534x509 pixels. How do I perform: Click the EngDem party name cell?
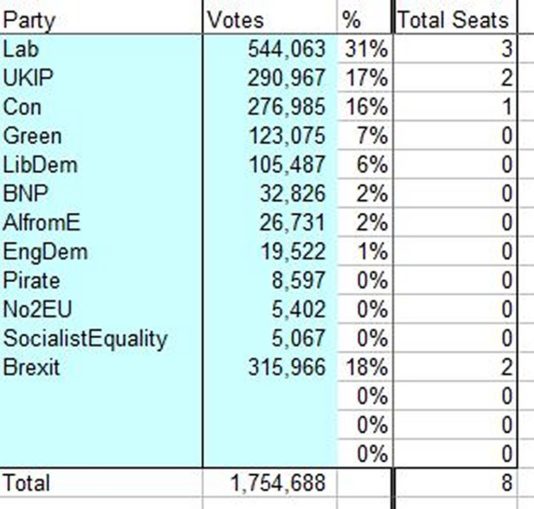pyautogui.click(x=101, y=251)
